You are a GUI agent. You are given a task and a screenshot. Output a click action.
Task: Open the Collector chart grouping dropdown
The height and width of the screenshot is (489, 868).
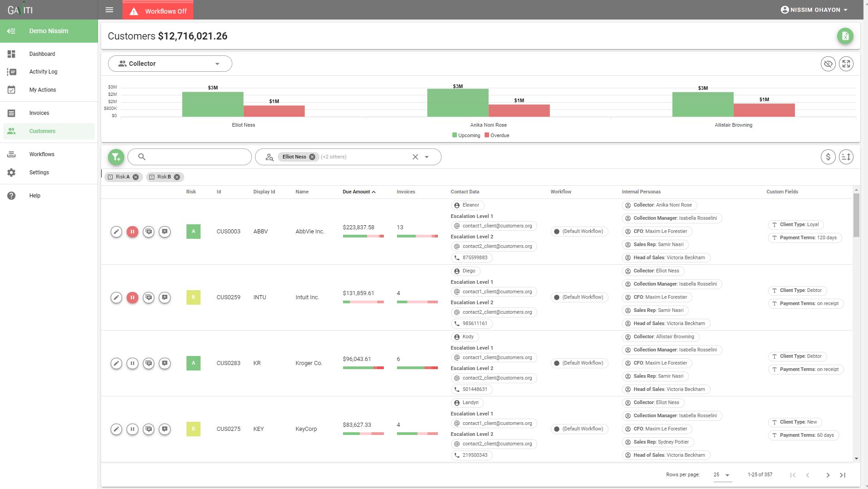[170, 64]
